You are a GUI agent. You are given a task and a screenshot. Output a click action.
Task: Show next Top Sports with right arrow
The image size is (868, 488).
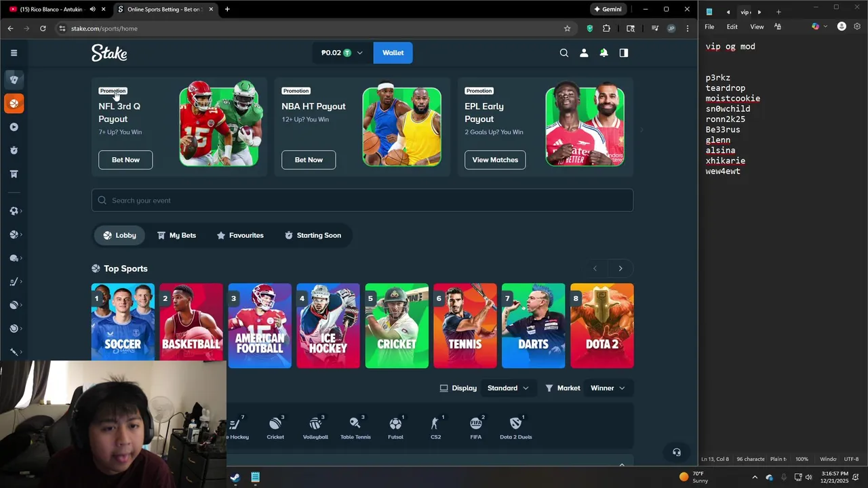pyautogui.click(x=620, y=268)
